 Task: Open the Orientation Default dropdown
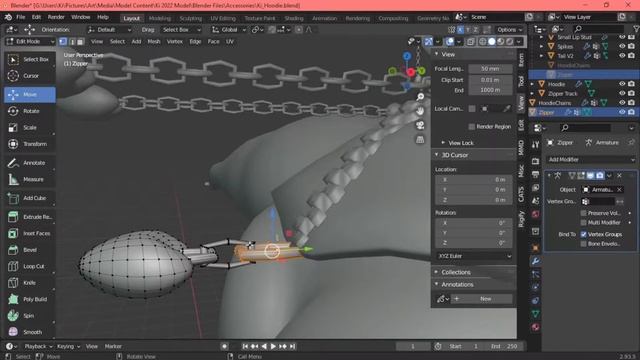(x=109, y=30)
